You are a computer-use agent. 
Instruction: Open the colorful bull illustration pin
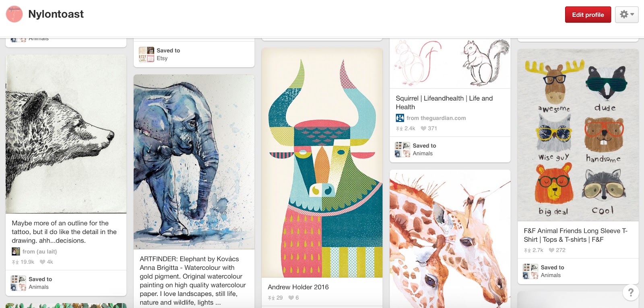pyautogui.click(x=322, y=162)
